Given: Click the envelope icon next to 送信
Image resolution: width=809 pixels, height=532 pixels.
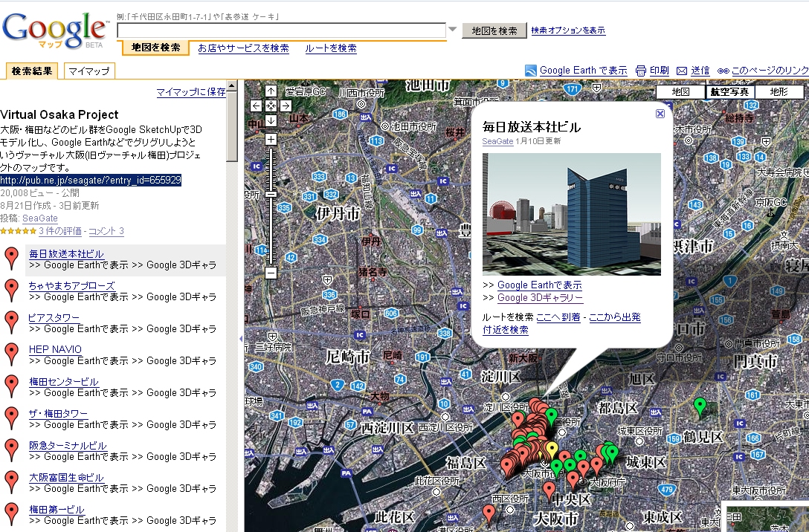Looking at the screenshot, I should point(682,71).
